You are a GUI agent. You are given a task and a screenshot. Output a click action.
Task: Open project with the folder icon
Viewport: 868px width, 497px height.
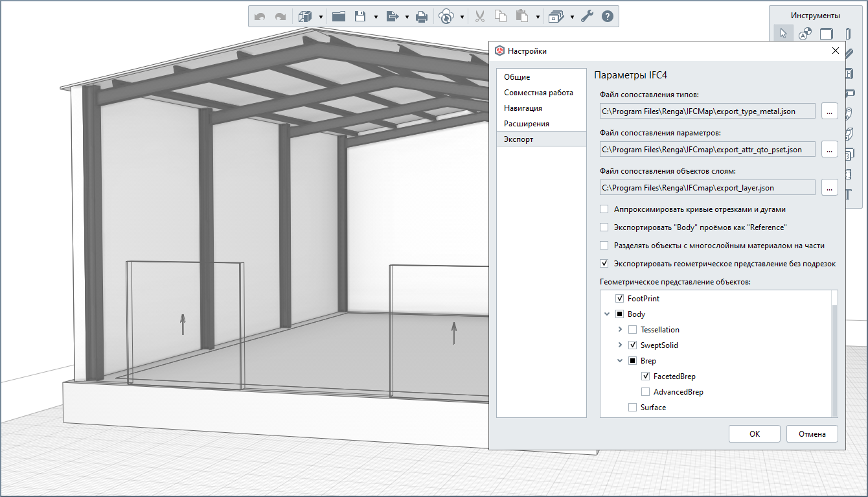(338, 17)
